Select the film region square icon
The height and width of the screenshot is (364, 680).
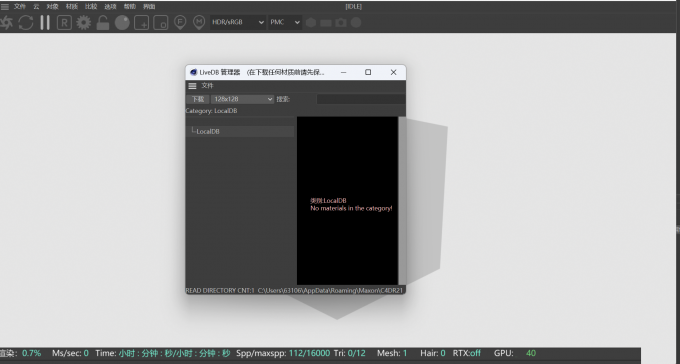point(160,23)
